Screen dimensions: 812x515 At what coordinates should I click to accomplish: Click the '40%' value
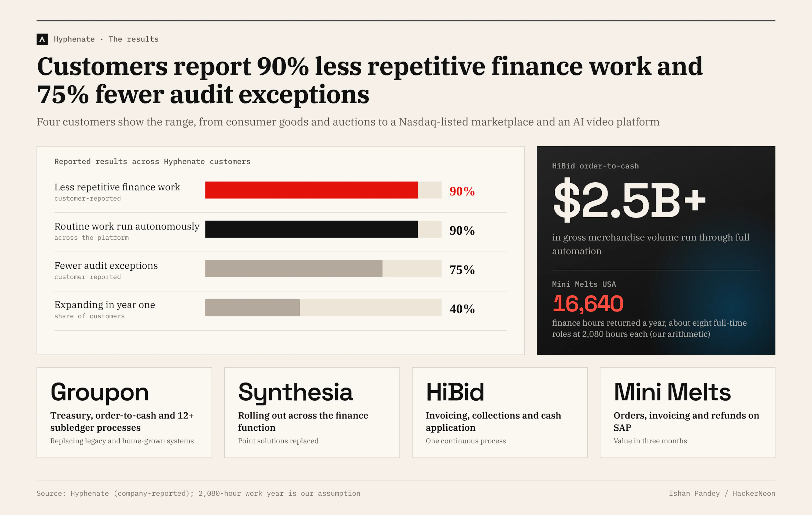tap(462, 309)
